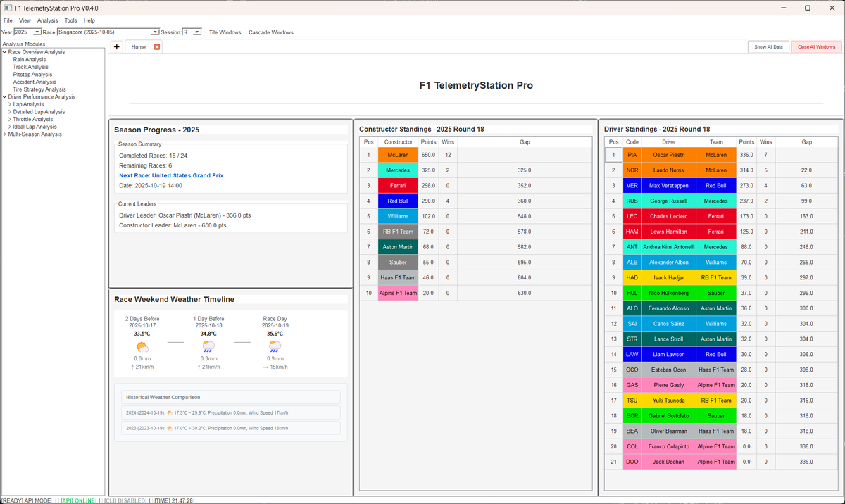Image resolution: width=845 pixels, height=504 pixels.
Task: Open the Tools menu
Action: 70,20
